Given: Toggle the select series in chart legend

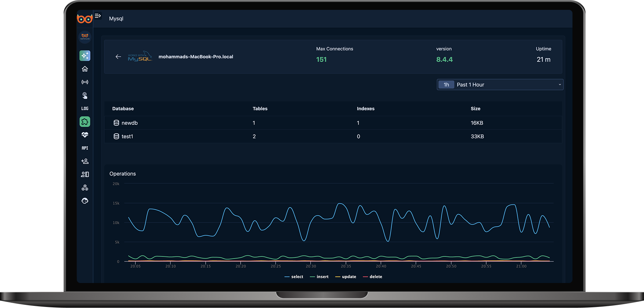Looking at the screenshot, I should coord(294,277).
